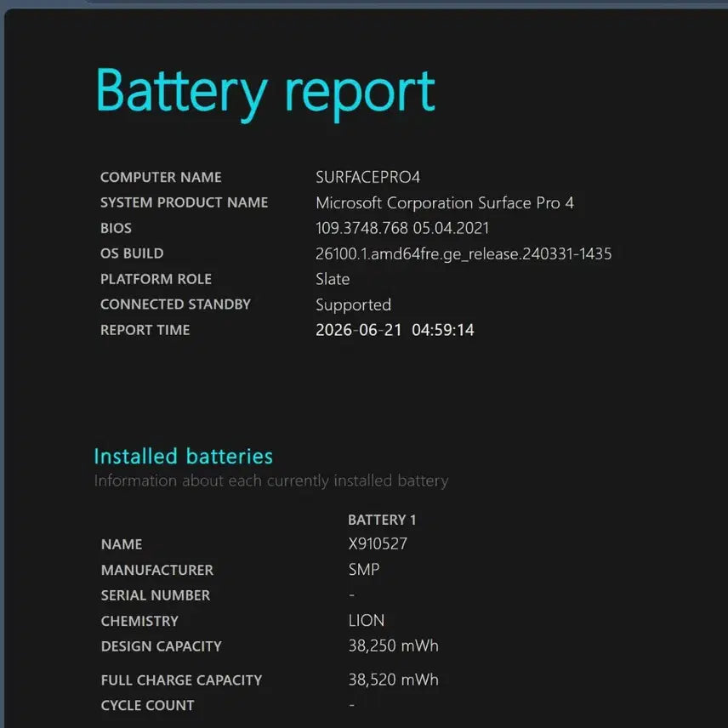Select the COMPUTER NAME label
The width and height of the screenshot is (728, 728).
(161, 177)
